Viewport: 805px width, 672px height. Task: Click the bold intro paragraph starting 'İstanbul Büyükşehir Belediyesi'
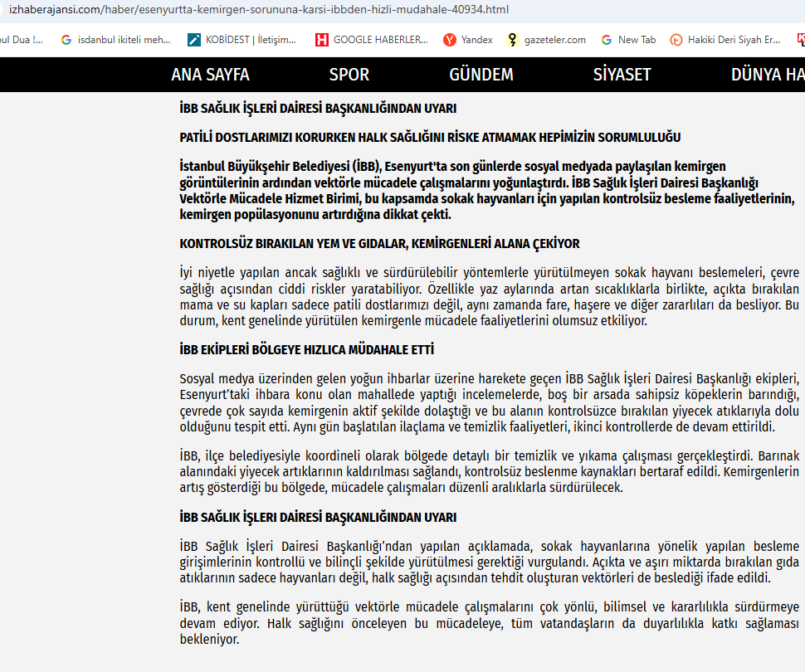[x=487, y=191]
